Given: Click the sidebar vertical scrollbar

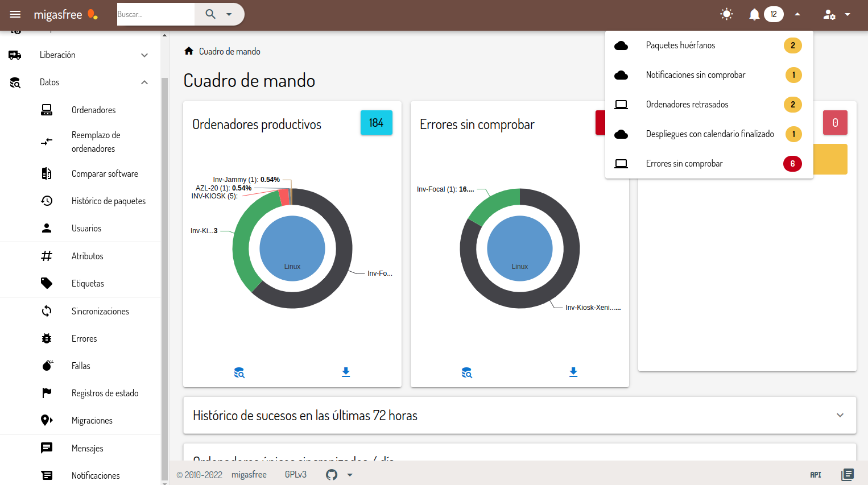Looking at the screenshot, I should (x=164, y=279).
